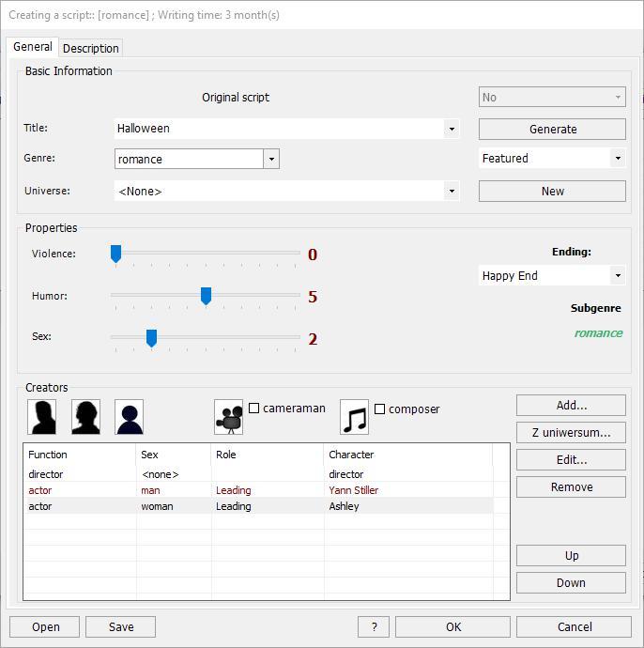Enable the cameraman checkbox
The height and width of the screenshot is (648, 644).
[x=254, y=409]
